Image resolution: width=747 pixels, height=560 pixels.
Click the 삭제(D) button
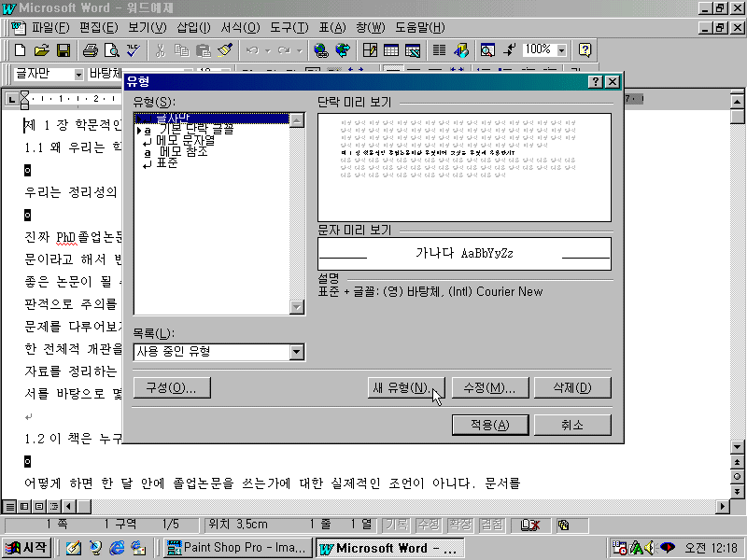point(572,387)
